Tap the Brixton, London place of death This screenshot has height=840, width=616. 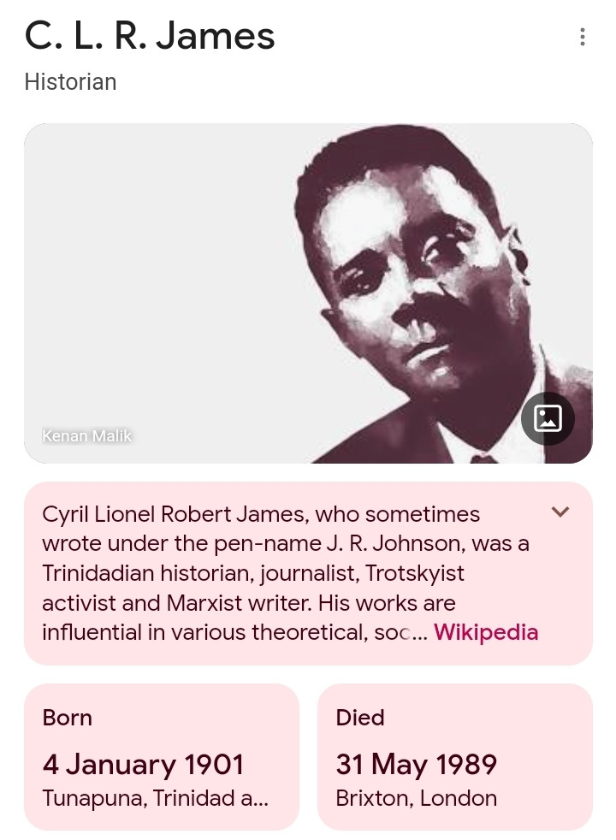[x=416, y=799]
